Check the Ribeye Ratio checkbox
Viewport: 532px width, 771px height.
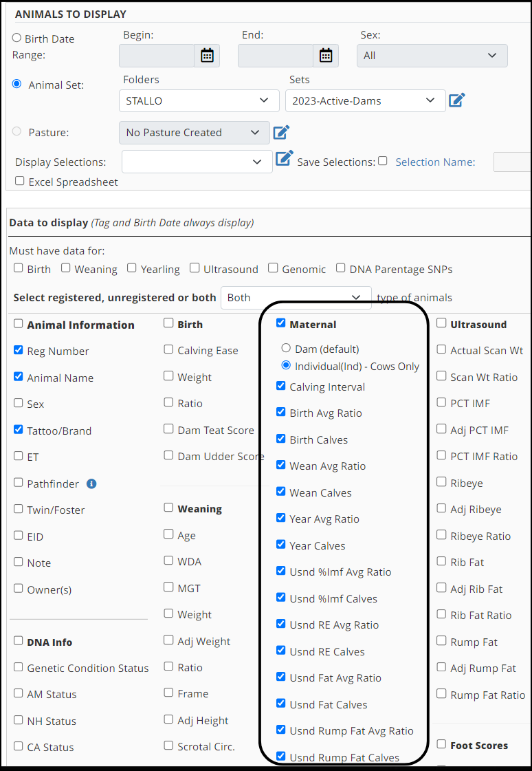click(441, 534)
